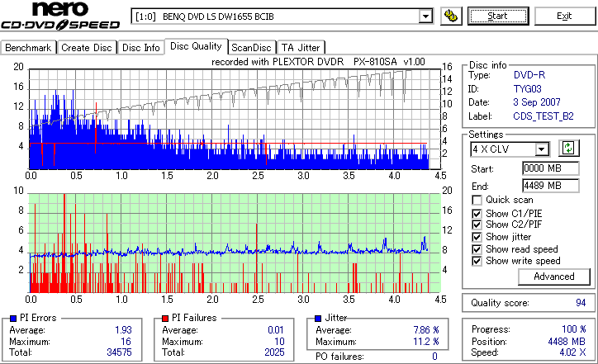
Task: Click the drive options tools icon
Action: (451, 16)
